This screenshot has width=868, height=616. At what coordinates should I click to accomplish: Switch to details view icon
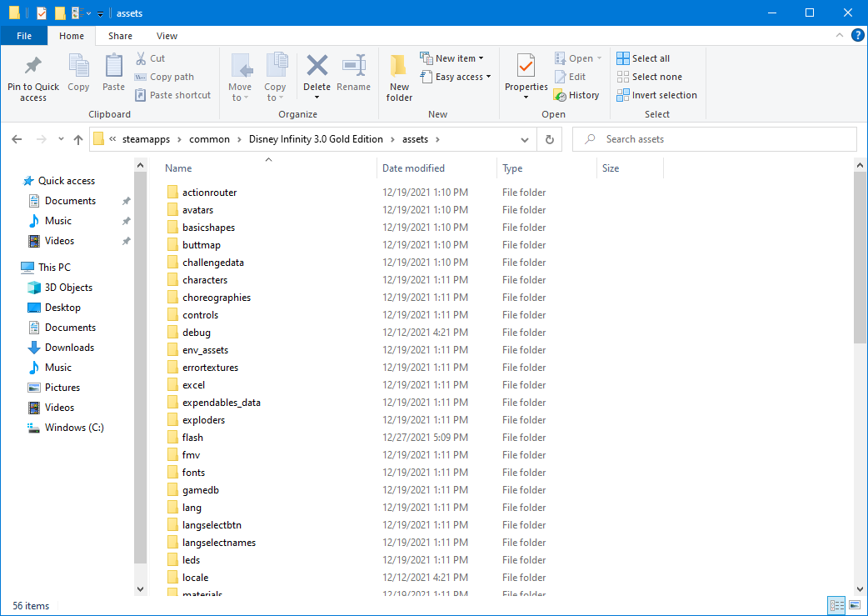pos(836,605)
